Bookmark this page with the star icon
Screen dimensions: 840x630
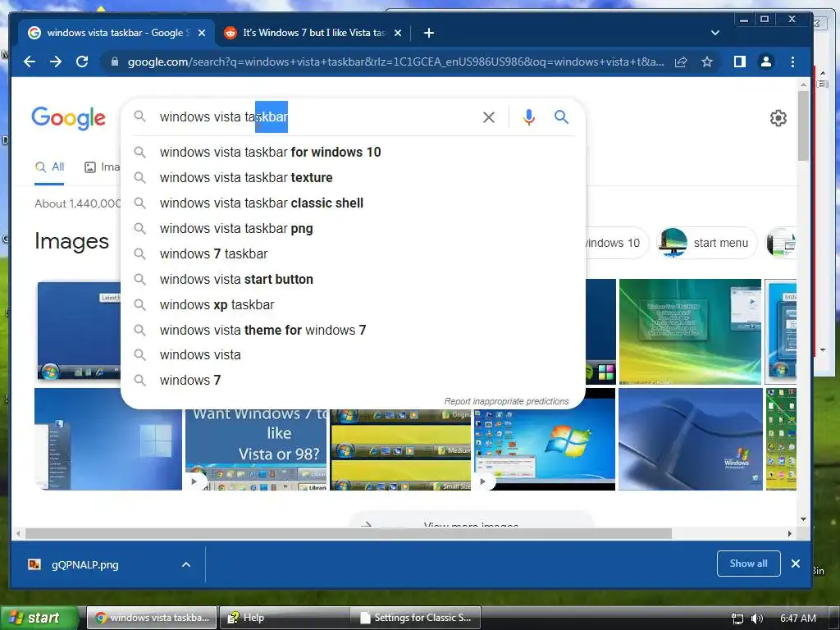tap(707, 62)
